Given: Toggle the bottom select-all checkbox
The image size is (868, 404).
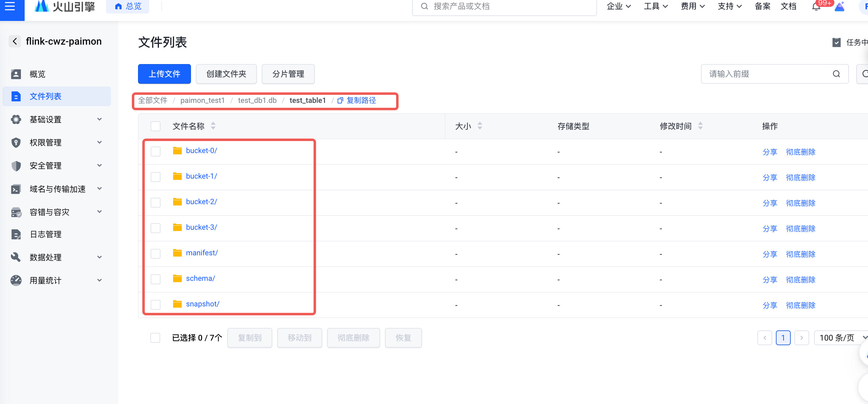Looking at the screenshot, I should click(155, 337).
